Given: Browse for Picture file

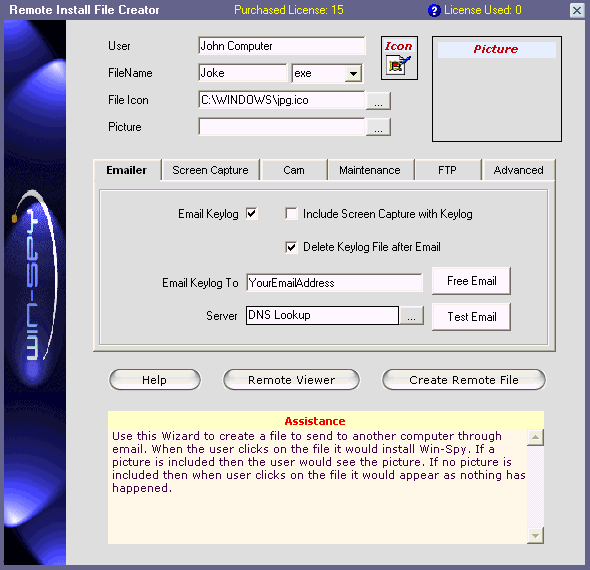Looking at the screenshot, I should pyautogui.click(x=378, y=127).
